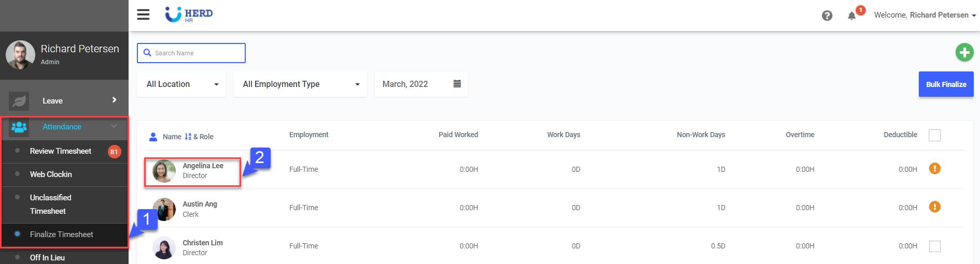This screenshot has height=264, width=980.
Task: Click Austin Ang's orange warning icon
Action: click(934, 207)
